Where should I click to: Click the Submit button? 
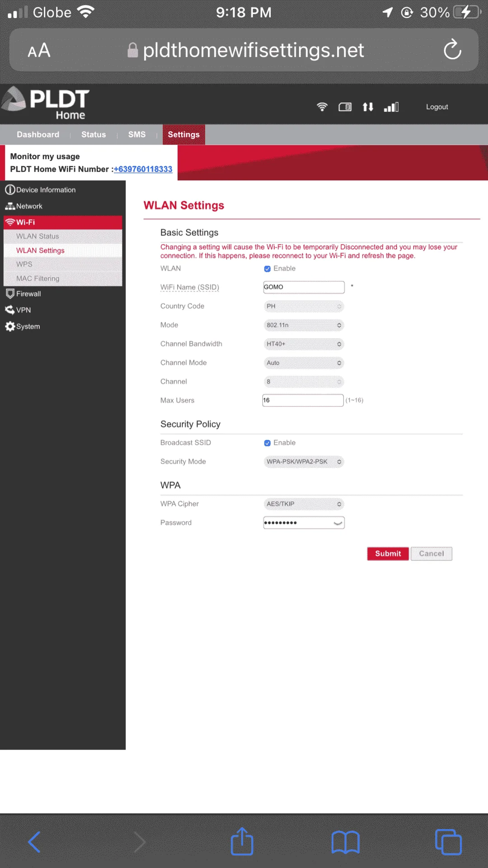[388, 554]
